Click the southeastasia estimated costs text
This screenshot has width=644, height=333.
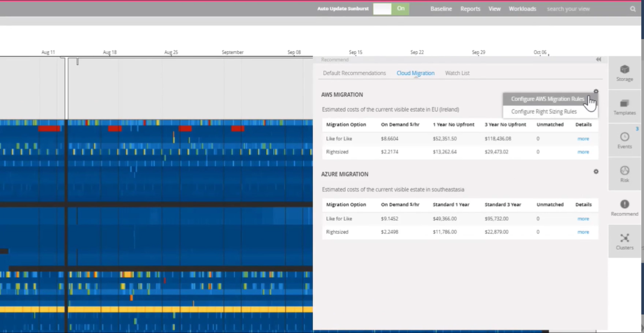tap(393, 190)
